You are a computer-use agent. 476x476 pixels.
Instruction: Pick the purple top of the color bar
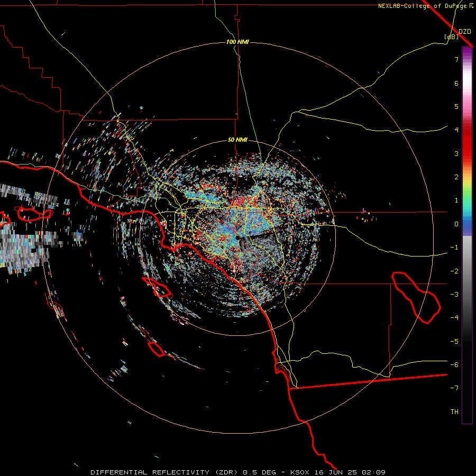pos(467,52)
